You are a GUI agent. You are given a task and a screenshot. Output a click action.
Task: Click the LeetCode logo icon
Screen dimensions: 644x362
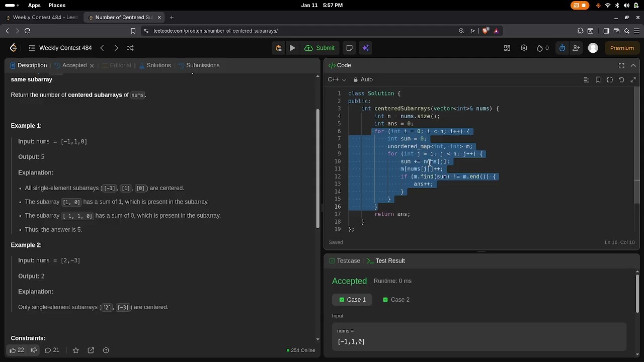tap(14, 48)
